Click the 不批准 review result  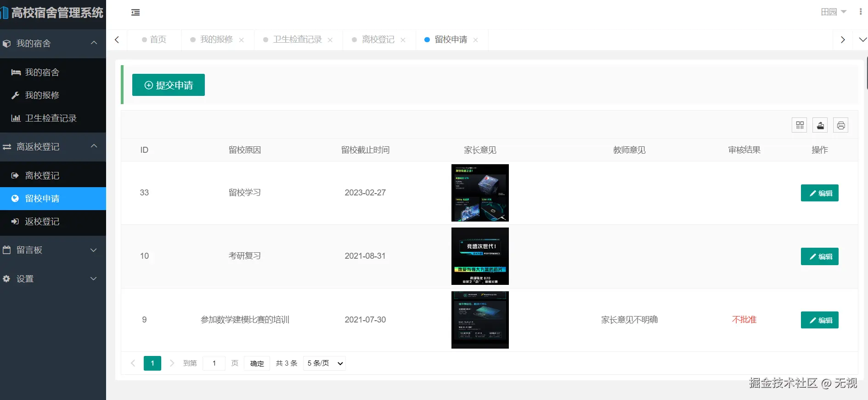coord(744,320)
